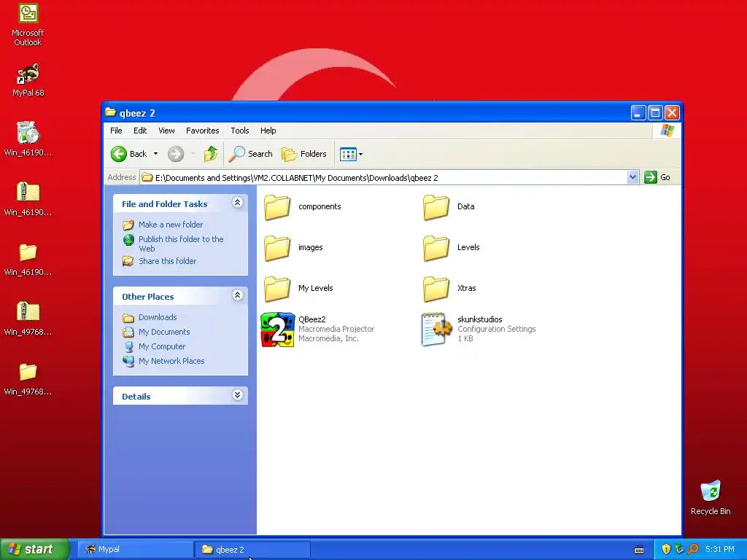Select the QBeez2 Macromedia Projector icon

click(278, 330)
